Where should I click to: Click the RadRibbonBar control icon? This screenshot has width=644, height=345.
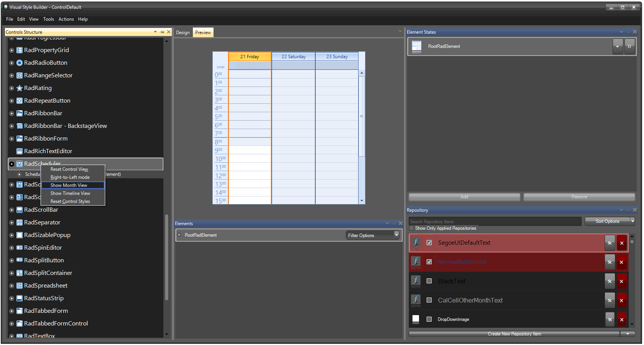tap(20, 113)
